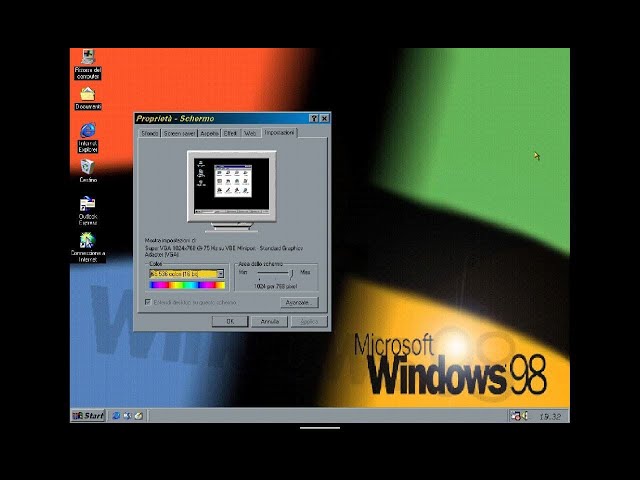Image resolution: width=640 pixels, height=480 pixels.
Task: Click the rainbow color spectrum bar
Action: coord(187,285)
